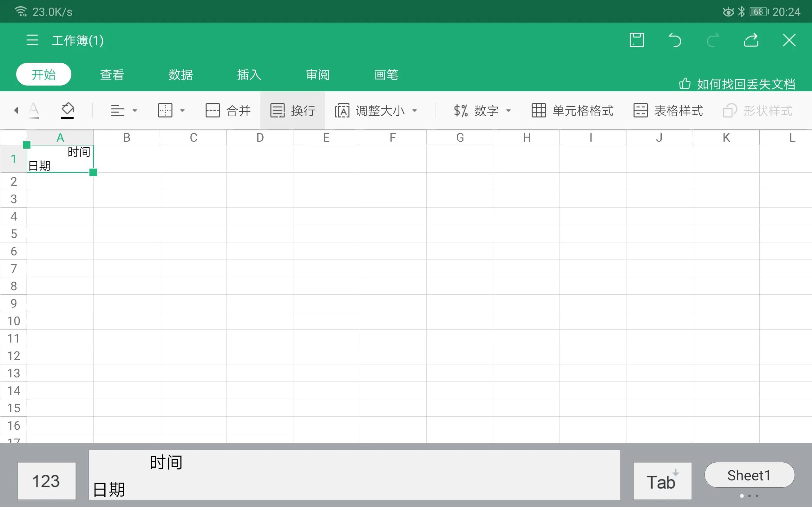Open the cell border style dropdown
The height and width of the screenshot is (507, 812).
tap(182, 110)
